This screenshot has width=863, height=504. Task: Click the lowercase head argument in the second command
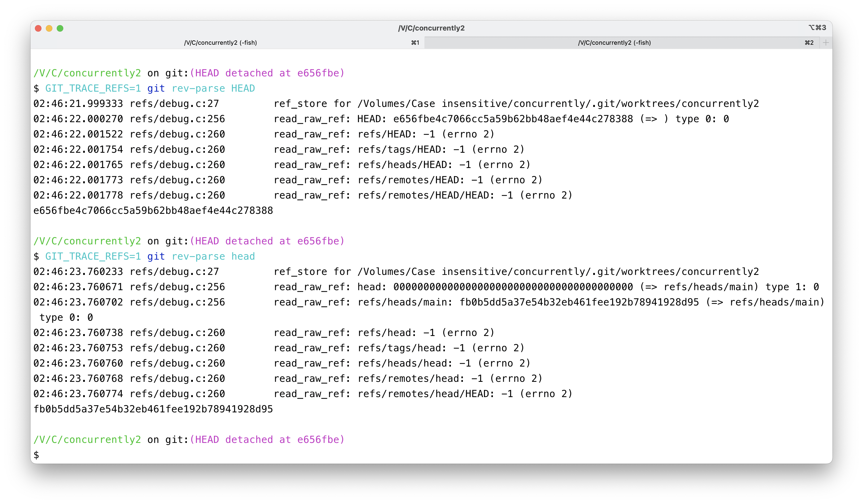pyautogui.click(x=243, y=256)
